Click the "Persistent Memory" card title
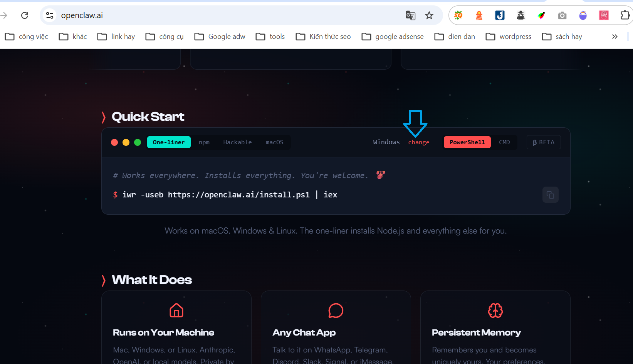Image resolution: width=633 pixels, height=364 pixels. [x=476, y=332]
